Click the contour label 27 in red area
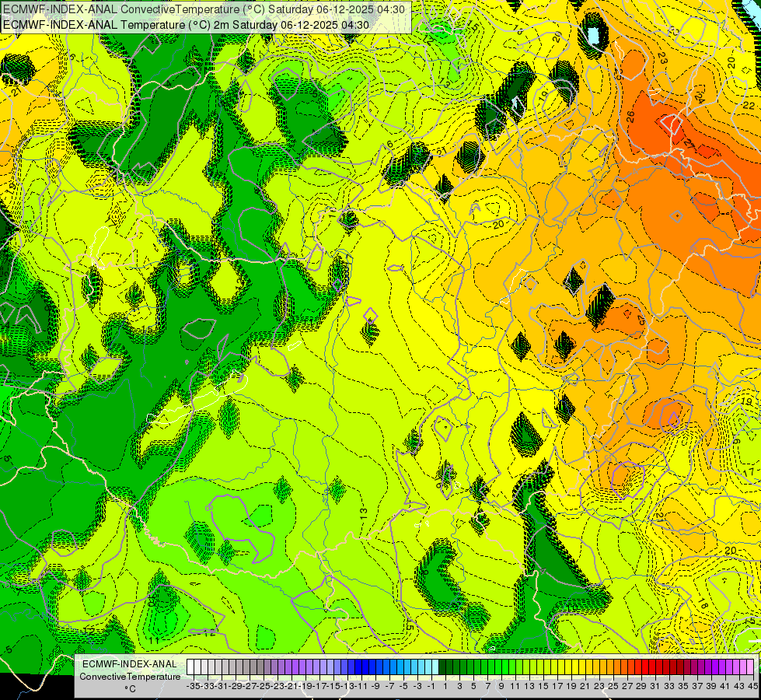Screen dimensions: 761x700 pyautogui.click(x=688, y=144)
